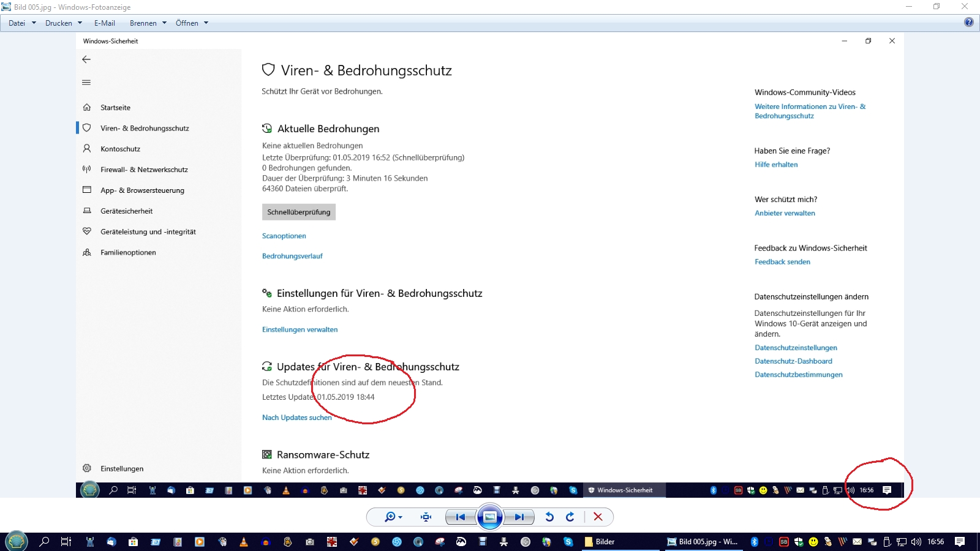
Task: Open Microsoft Store on the bottom taskbar
Action: click(133, 542)
